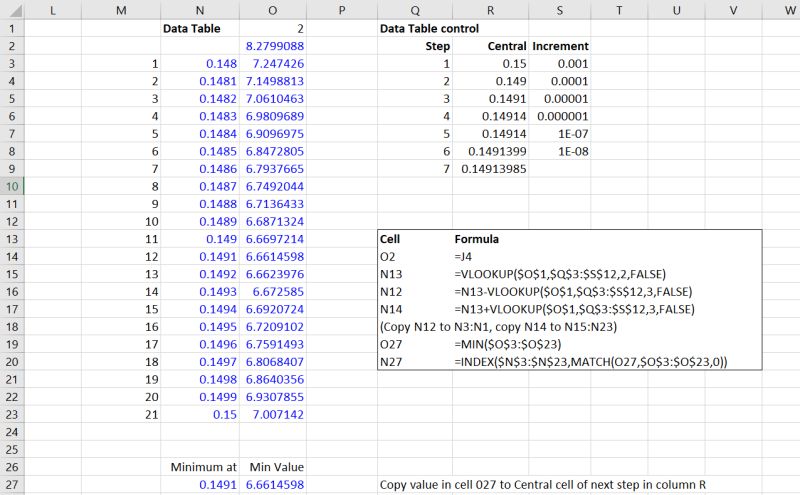Click cell with value 6.7591493

pos(273,344)
